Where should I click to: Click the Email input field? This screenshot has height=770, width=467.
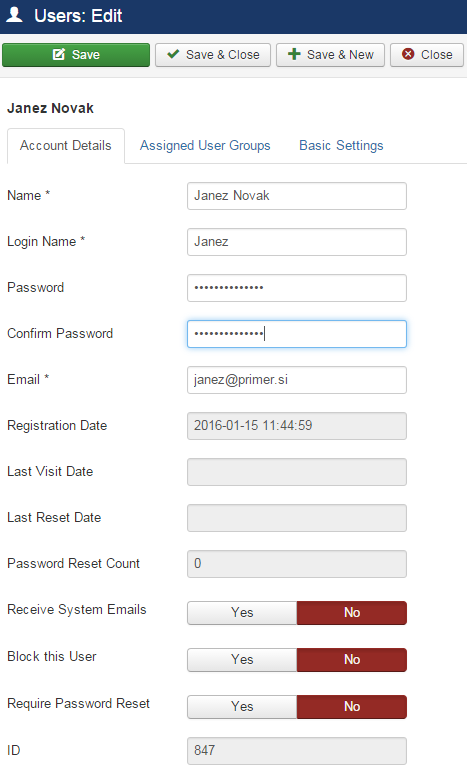(297, 380)
